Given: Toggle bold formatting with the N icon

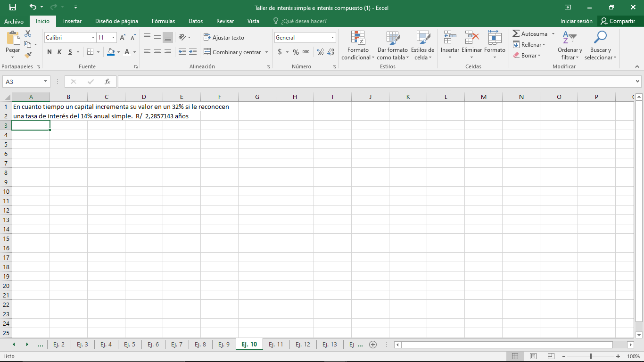Looking at the screenshot, I should coord(49,52).
